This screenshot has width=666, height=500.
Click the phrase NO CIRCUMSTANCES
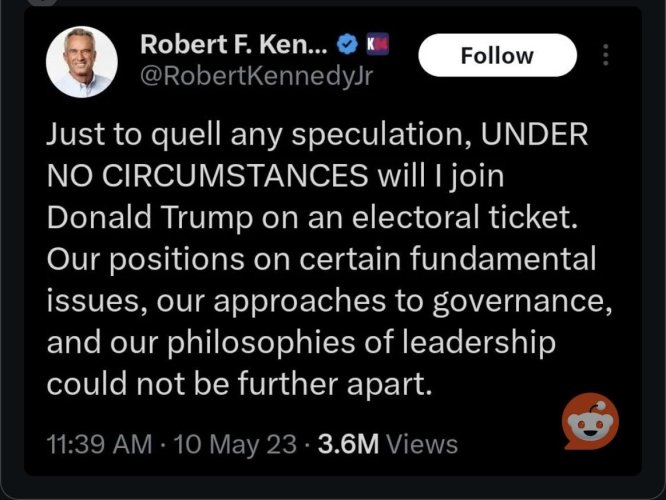[x=207, y=176]
